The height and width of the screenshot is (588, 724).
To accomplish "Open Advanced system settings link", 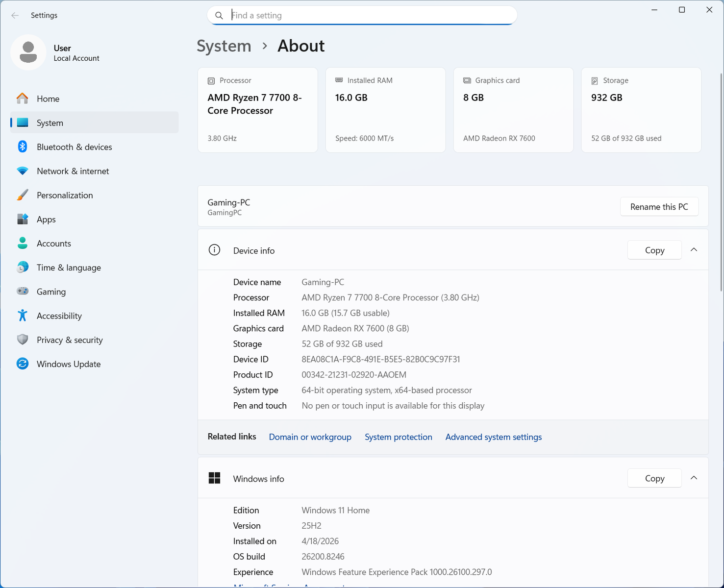I will tap(493, 437).
